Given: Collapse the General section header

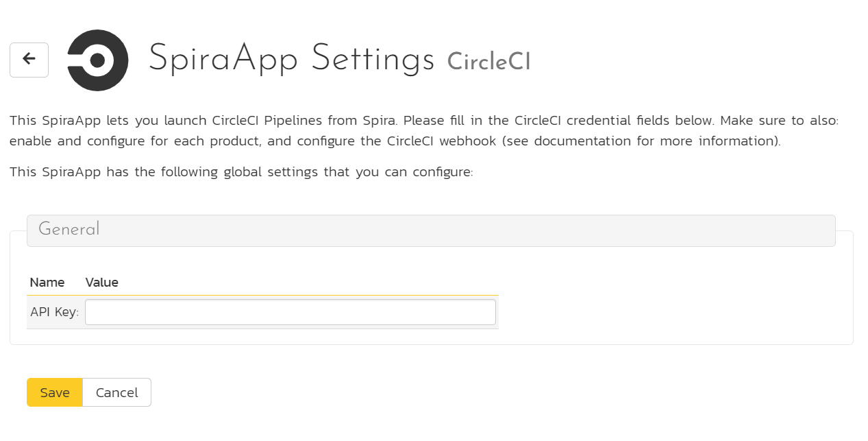Looking at the screenshot, I should pyautogui.click(x=431, y=230).
